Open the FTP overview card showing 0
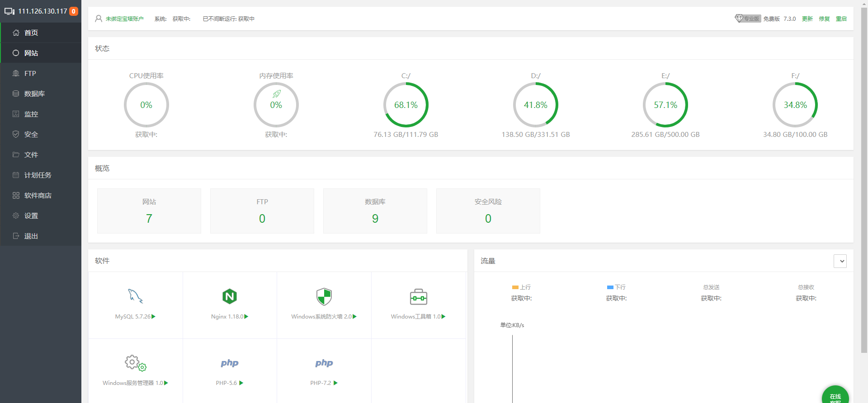Viewport: 868px width, 403px height. pos(262,211)
